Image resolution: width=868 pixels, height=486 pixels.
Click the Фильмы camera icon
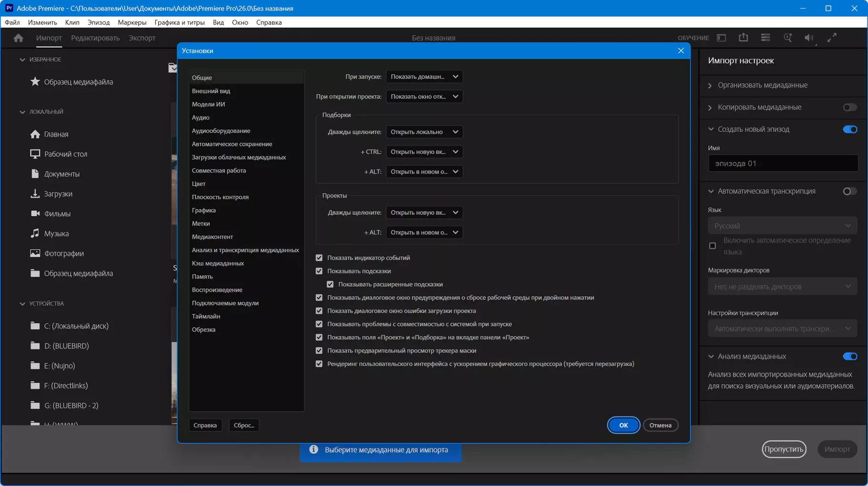click(35, 213)
